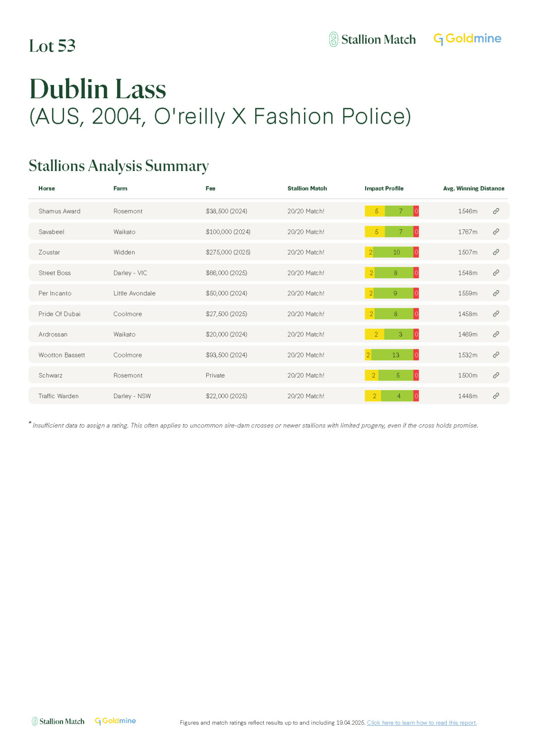Open the Street Boss row link icon

coord(496,273)
